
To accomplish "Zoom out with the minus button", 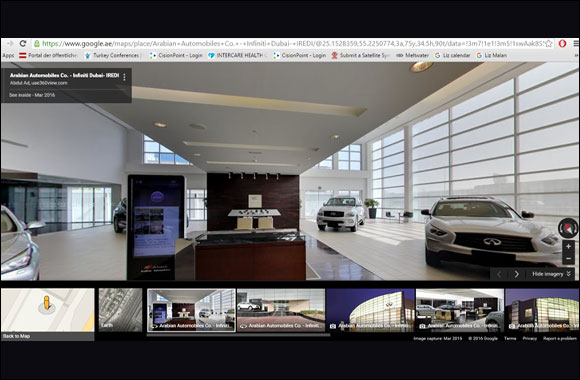I will pos(569,258).
